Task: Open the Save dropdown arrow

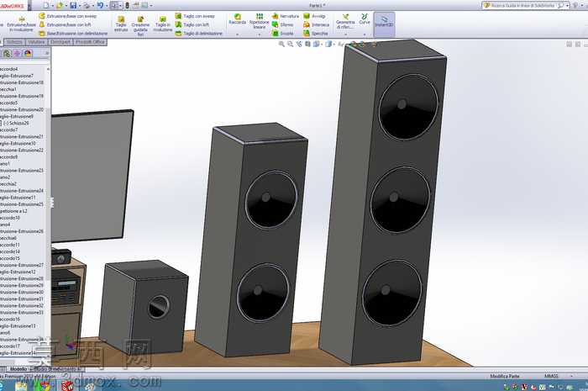Action: coord(80,5)
